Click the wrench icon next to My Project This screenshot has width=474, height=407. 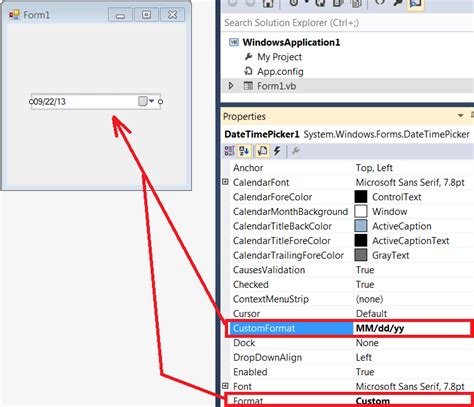pyautogui.click(x=248, y=57)
